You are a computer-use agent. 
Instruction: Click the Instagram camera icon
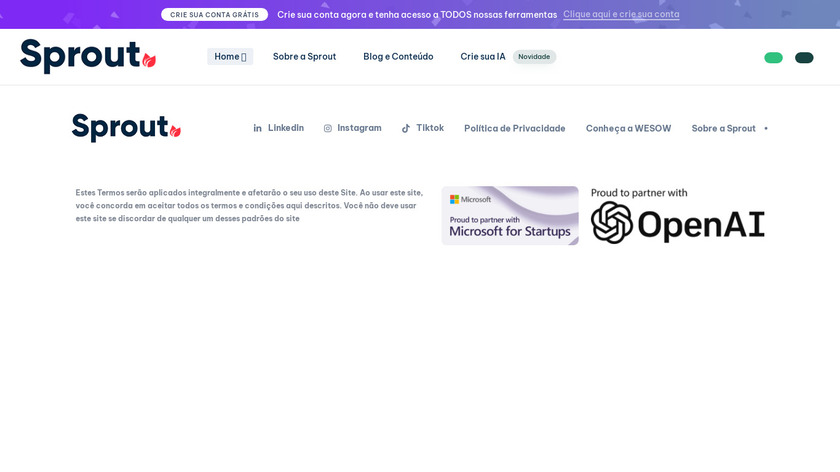point(328,128)
